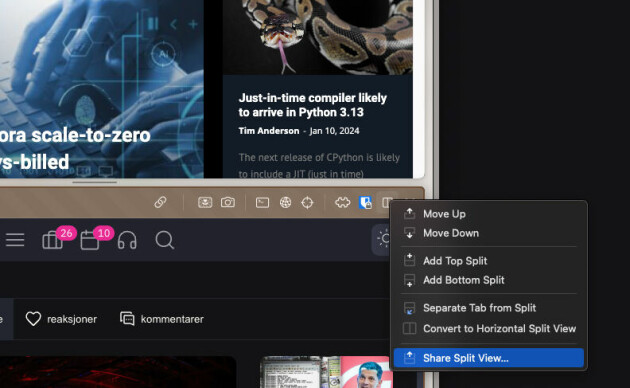
Task: Select Add Bottom Split menu item
Action: 489,280
